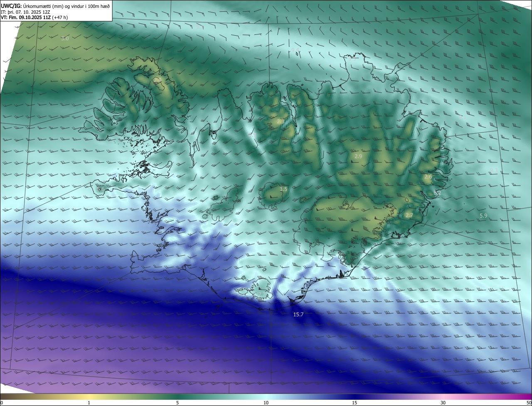
Task: Click the 1 tick on the color scale
Action: (89, 403)
